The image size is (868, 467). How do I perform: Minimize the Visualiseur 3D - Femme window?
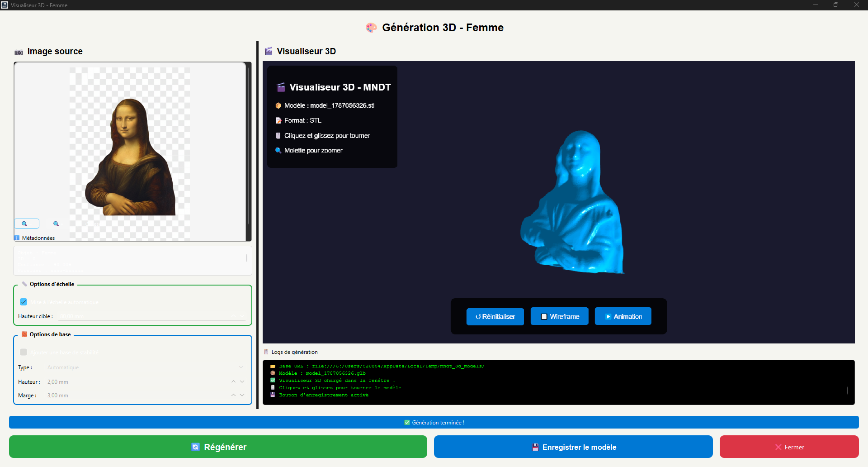pyautogui.click(x=816, y=5)
